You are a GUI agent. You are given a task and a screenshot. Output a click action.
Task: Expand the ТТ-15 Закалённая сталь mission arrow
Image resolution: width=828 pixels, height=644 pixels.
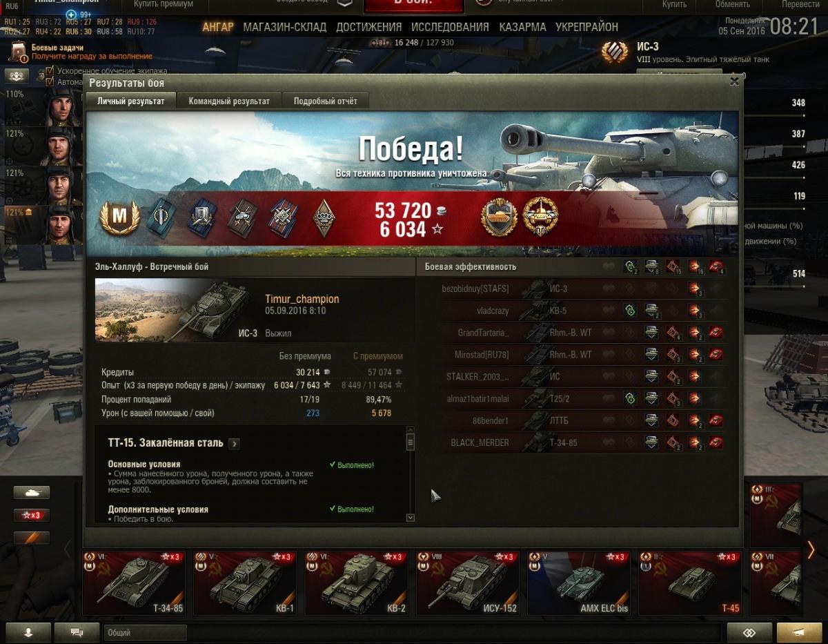click(235, 443)
